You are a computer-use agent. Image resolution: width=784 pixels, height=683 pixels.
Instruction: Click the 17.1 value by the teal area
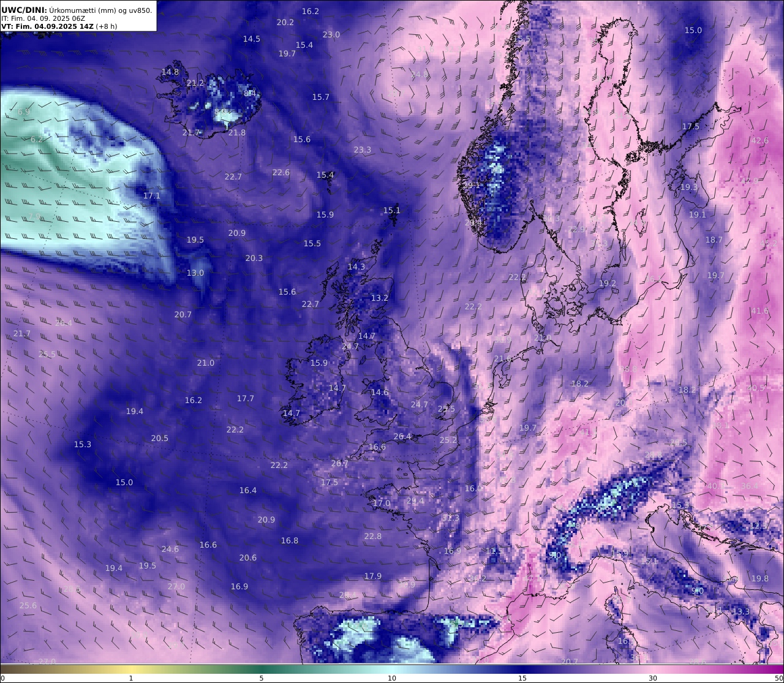coord(152,195)
